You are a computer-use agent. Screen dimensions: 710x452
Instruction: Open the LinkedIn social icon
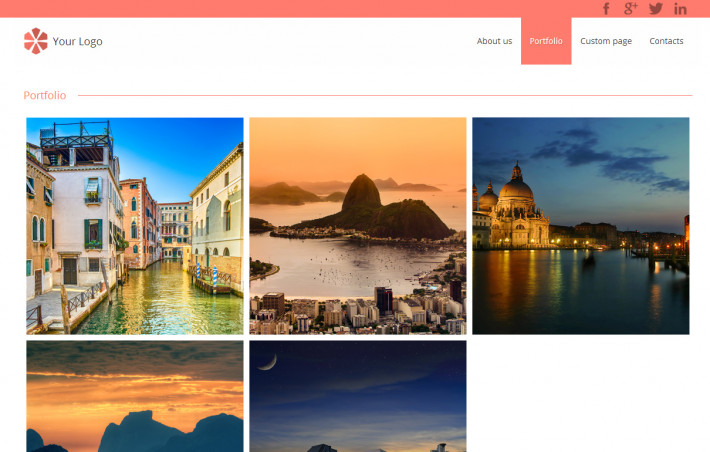click(x=680, y=9)
